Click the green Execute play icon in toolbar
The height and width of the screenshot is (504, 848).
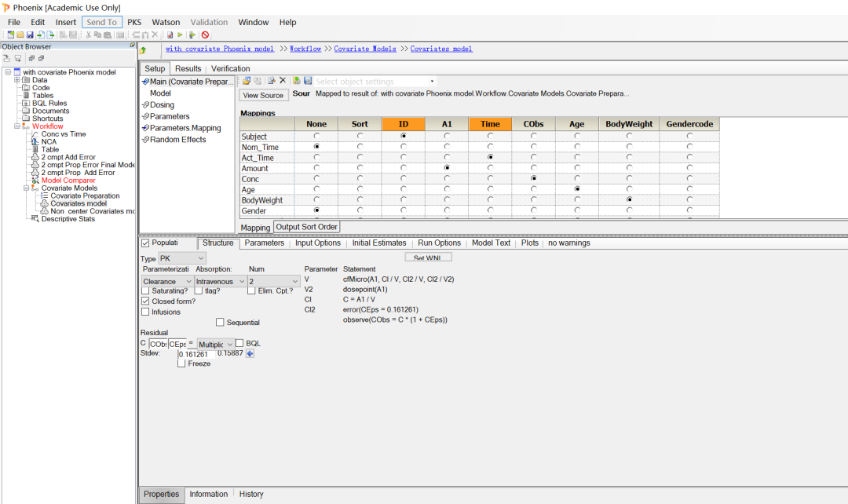[x=180, y=35]
